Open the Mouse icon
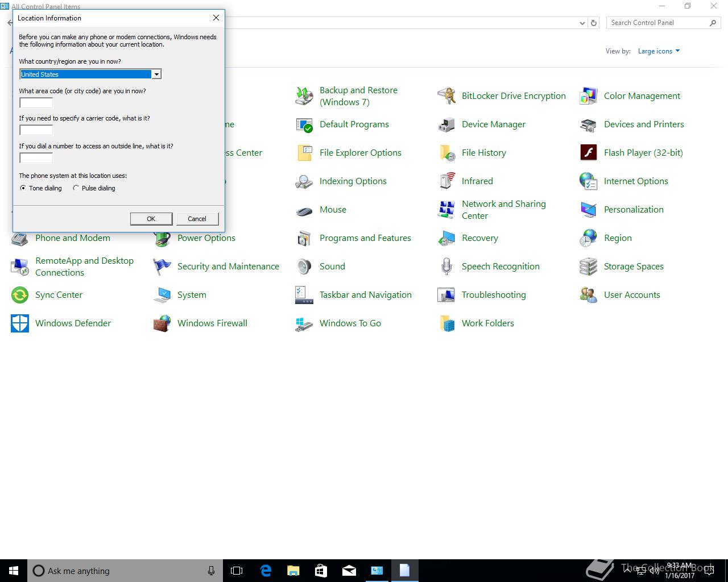 pos(304,210)
